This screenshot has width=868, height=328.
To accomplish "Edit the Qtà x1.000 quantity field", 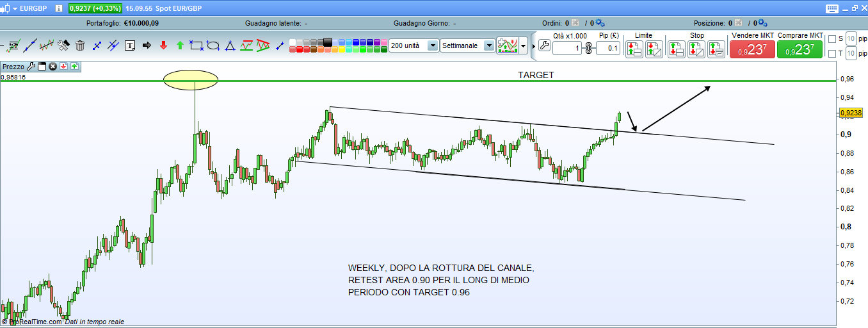I will pyautogui.click(x=568, y=48).
